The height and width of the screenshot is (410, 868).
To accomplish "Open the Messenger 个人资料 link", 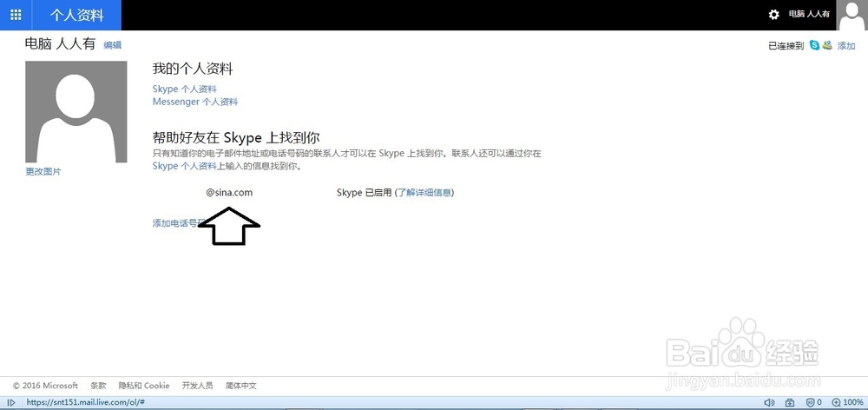I will click(194, 102).
